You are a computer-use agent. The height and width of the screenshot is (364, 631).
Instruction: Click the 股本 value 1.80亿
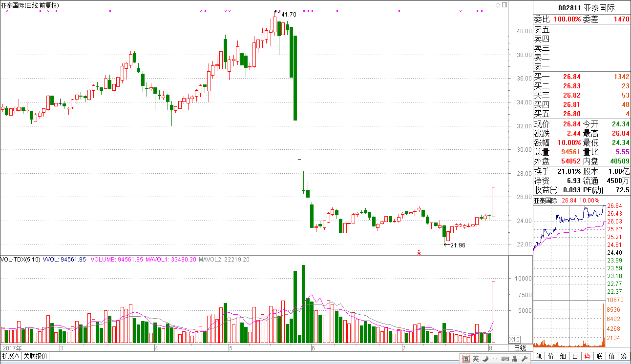pos(620,171)
